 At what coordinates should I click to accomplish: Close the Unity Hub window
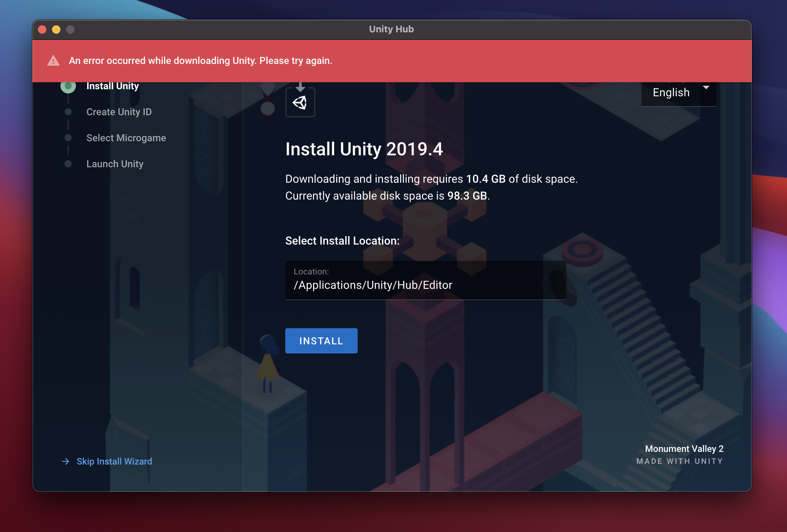42,30
